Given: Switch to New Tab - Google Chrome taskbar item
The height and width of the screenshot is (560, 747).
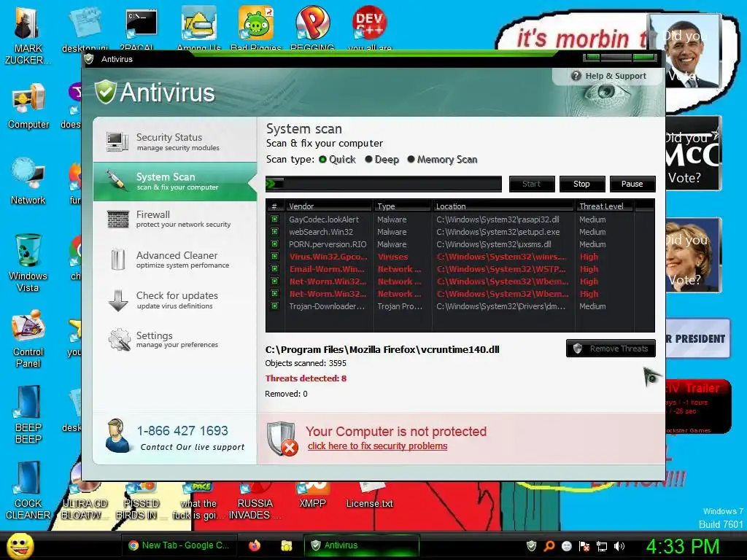Looking at the screenshot, I should 179,545.
